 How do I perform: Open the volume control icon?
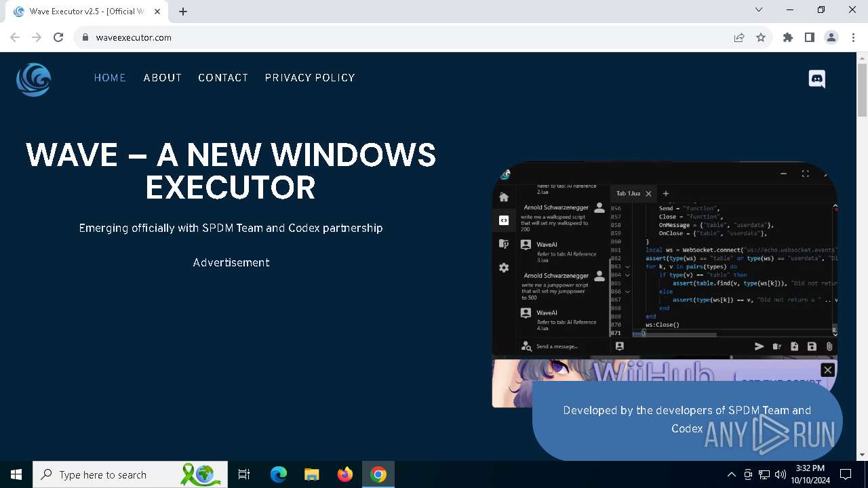780,474
